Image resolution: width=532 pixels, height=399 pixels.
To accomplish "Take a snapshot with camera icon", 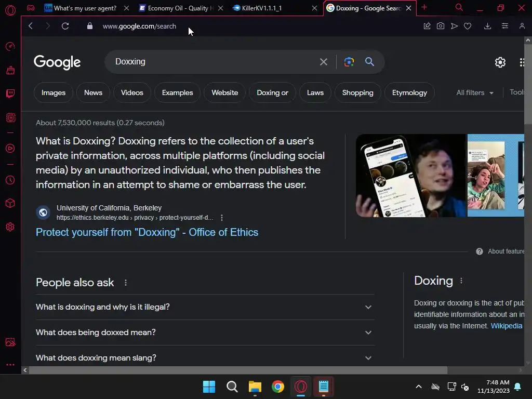I will (x=441, y=26).
